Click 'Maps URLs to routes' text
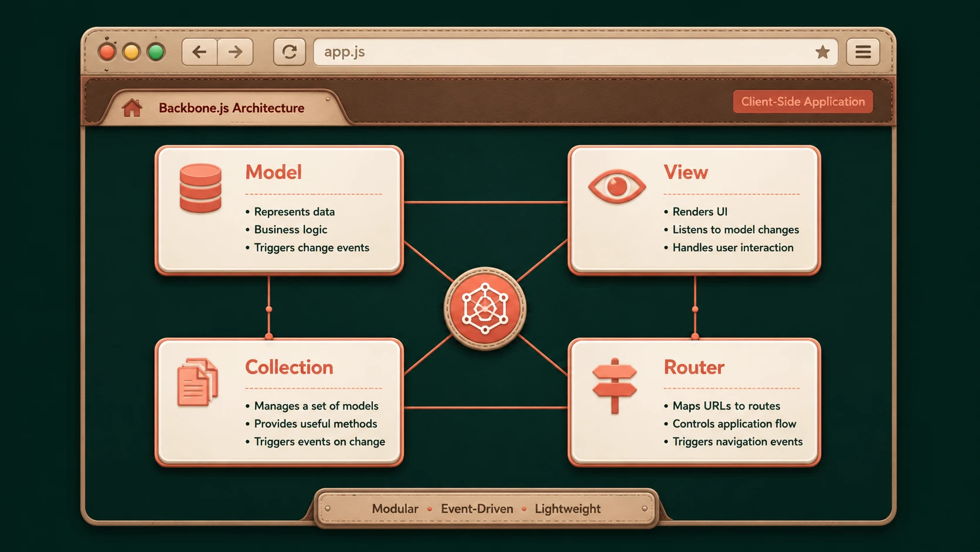This screenshot has height=552, width=980. click(726, 406)
